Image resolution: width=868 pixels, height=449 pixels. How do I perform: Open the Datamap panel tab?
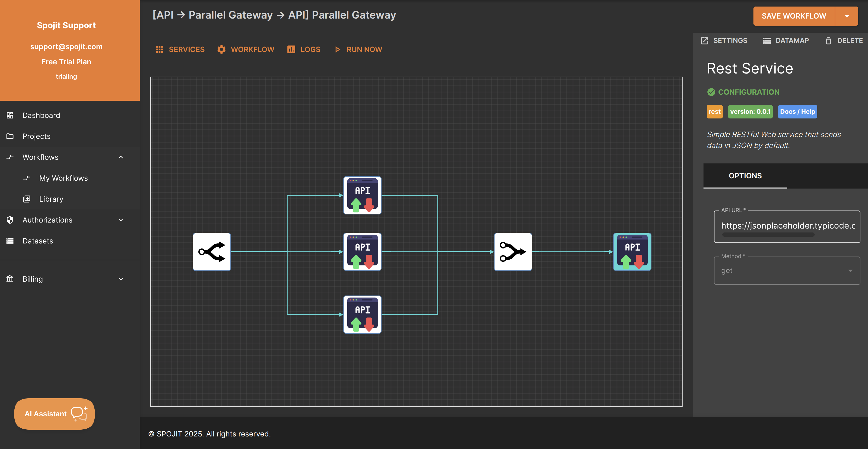click(x=785, y=41)
